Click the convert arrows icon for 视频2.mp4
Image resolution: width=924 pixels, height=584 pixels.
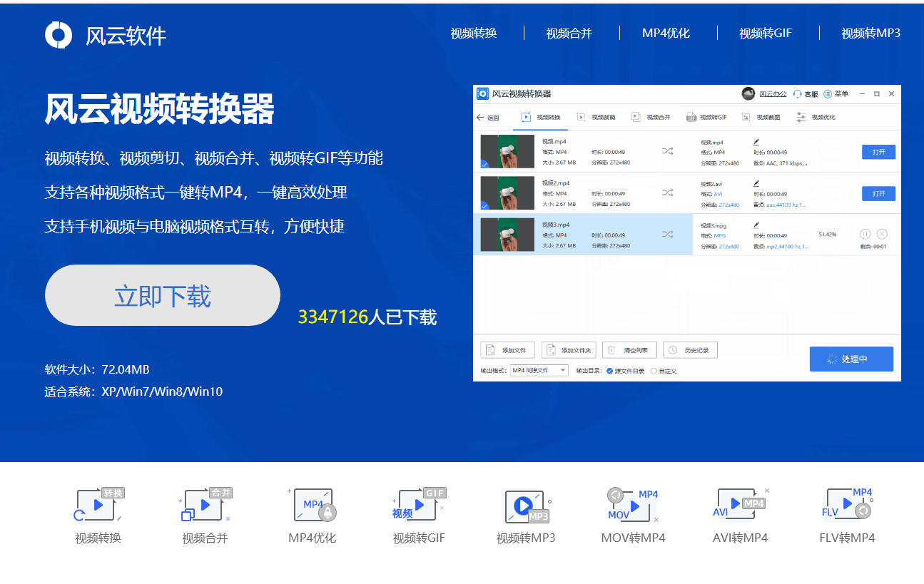click(x=667, y=193)
